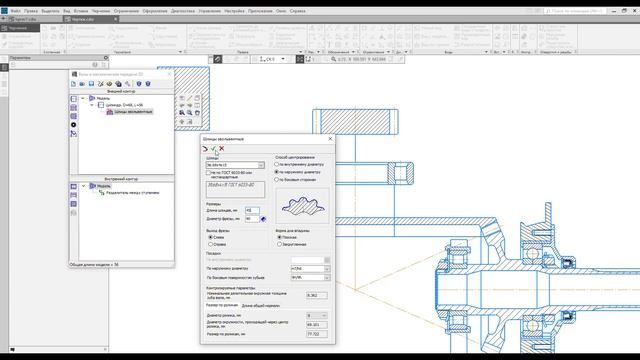Click the bottom icon in outer contour sidebar

tap(73, 134)
